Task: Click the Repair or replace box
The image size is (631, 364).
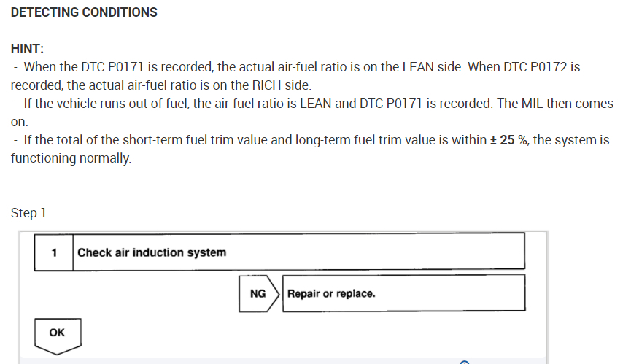Action: 403,294
